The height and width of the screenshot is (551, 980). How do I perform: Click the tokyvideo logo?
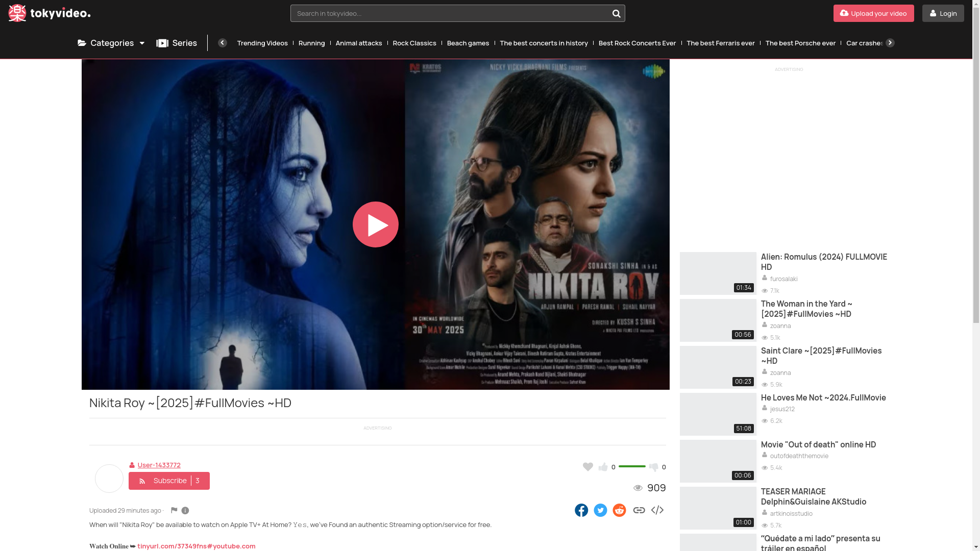[x=50, y=13]
